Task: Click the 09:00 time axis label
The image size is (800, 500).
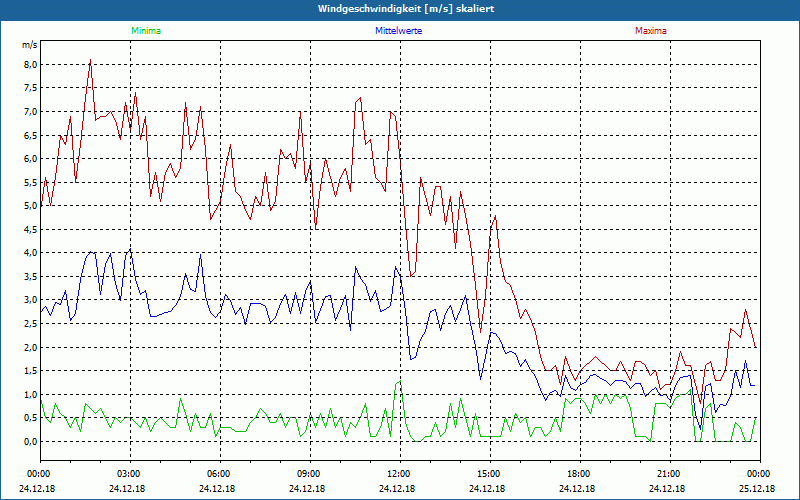Action: [310, 474]
